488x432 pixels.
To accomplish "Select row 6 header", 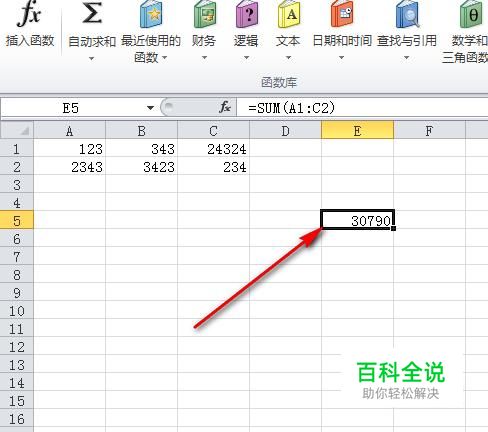I will [x=17, y=239].
